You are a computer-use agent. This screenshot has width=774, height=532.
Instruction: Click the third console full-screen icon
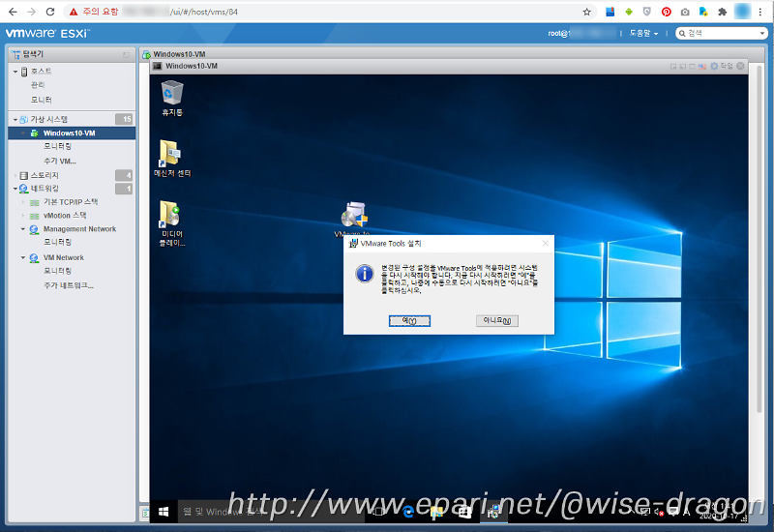coord(692,66)
